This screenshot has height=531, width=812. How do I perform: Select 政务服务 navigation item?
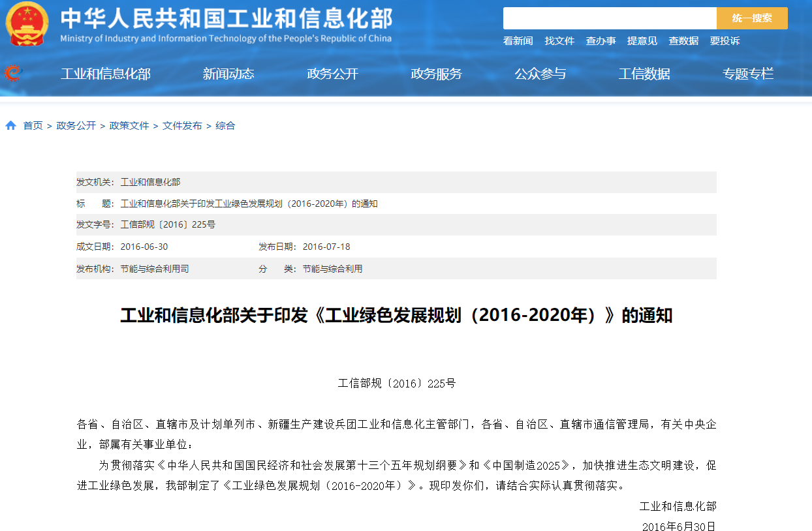coord(437,74)
